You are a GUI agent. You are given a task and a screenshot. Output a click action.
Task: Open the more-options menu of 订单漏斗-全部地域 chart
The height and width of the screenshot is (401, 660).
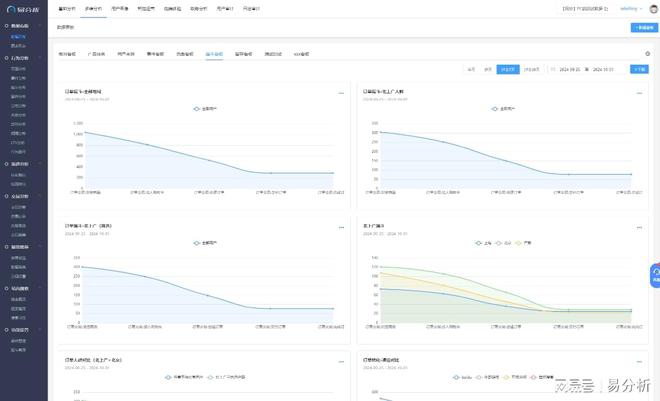341,93
